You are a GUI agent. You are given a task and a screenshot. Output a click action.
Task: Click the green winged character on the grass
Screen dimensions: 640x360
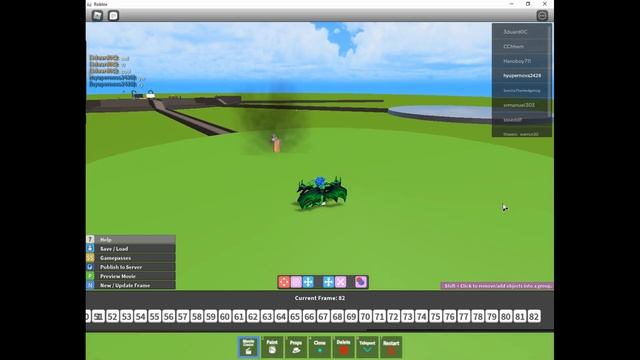321,193
